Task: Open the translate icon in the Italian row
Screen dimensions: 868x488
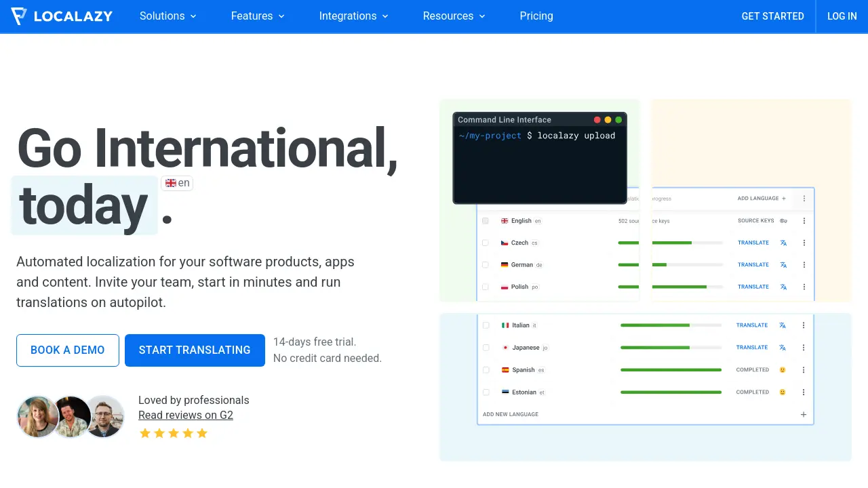Action: pyautogui.click(x=783, y=325)
